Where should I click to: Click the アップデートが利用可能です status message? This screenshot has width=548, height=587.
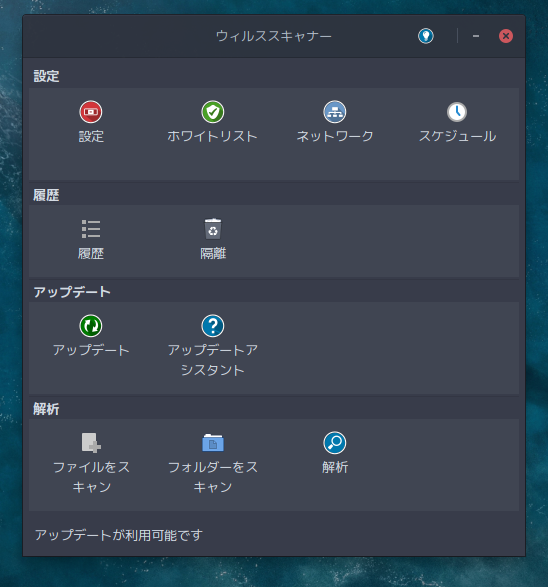pyautogui.click(x=119, y=535)
